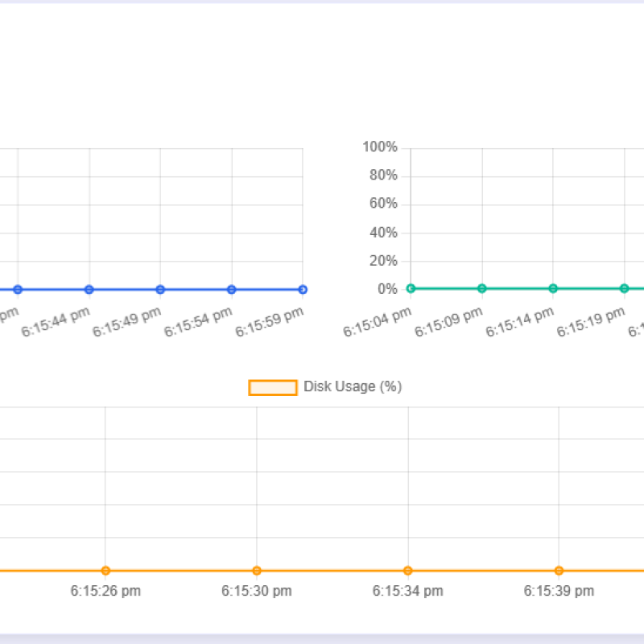This screenshot has width=644, height=644.
Task: Select orange disk data point at 6:15:39 pm
Action: (559, 571)
